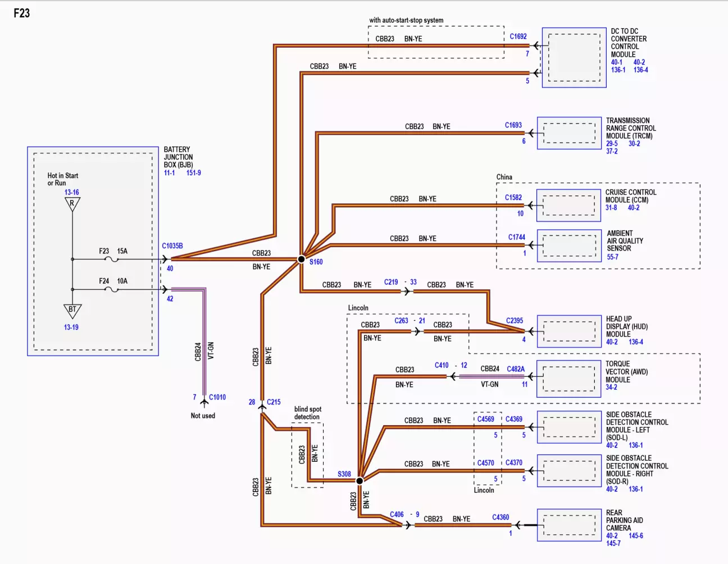Viewport: 728px width, 564px height.
Task: Click the Torque Vector AWD module box
Action: pyautogui.click(x=568, y=377)
